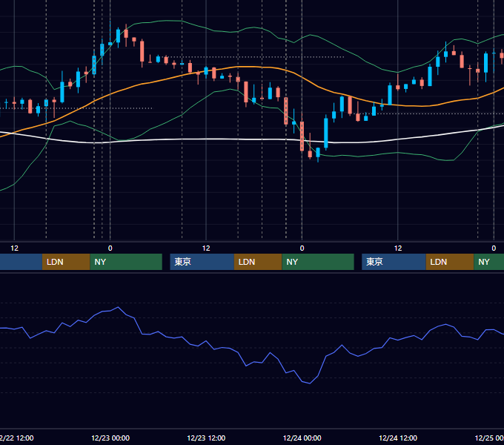The image size is (504, 445).
Task: Click the tall dotted red candle at 12/24 00:00
Action: point(302,136)
